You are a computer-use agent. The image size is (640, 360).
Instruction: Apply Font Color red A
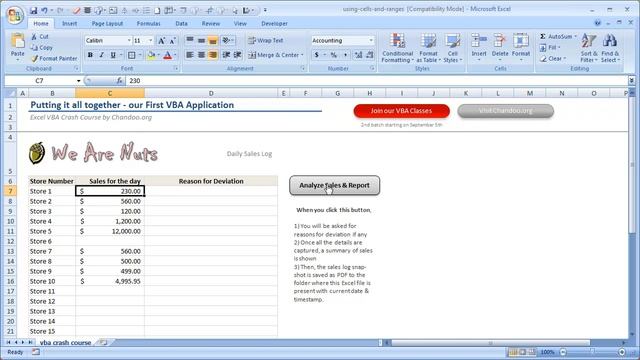pyautogui.click(x=167, y=55)
